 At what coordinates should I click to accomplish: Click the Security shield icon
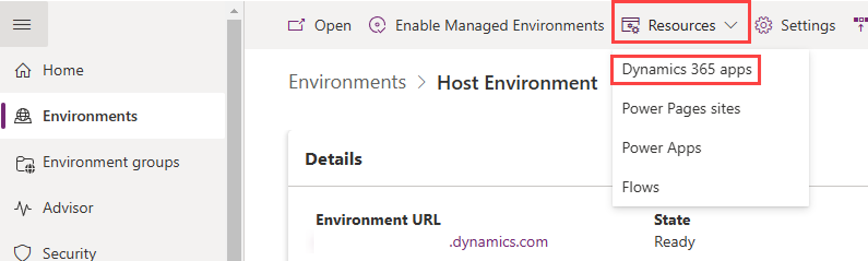coord(23,252)
